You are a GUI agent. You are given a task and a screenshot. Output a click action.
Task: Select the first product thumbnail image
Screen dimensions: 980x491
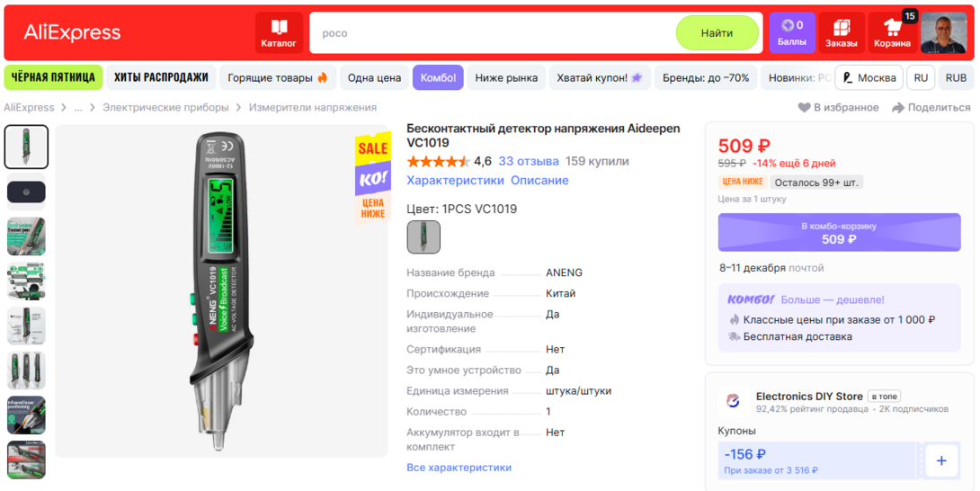(x=26, y=147)
